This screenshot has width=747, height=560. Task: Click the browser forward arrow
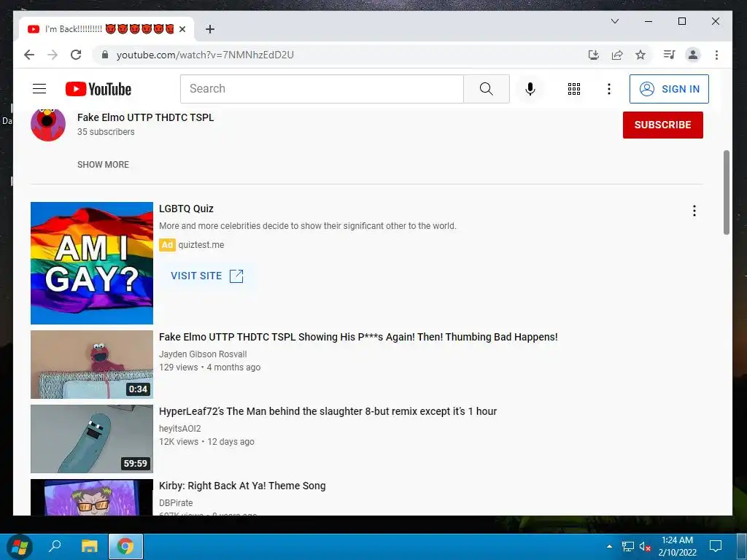53,55
